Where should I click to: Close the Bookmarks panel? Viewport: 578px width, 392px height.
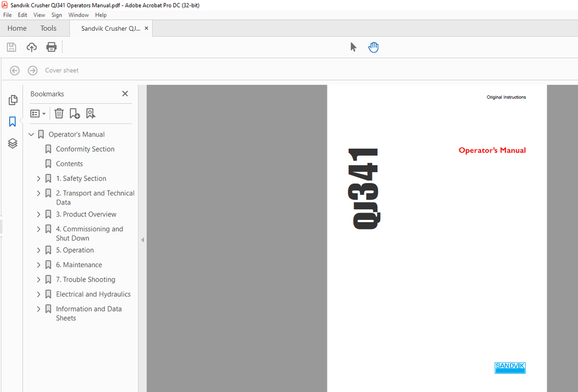click(x=125, y=94)
